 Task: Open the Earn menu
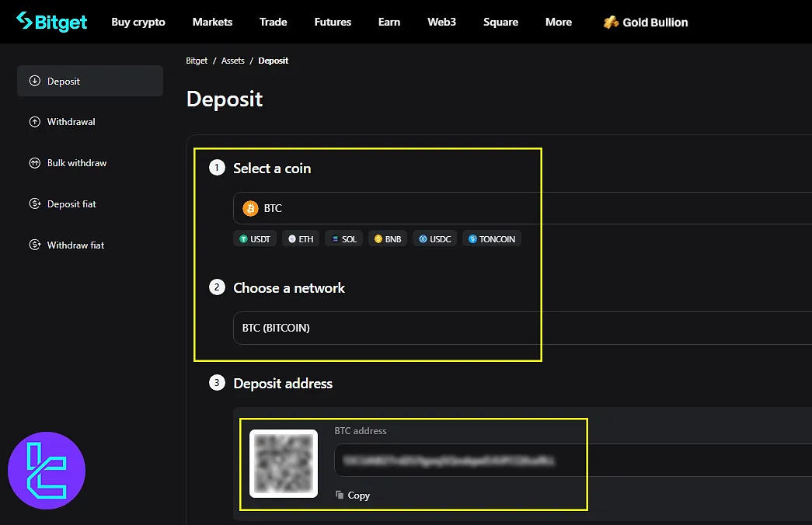click(389, 23)
